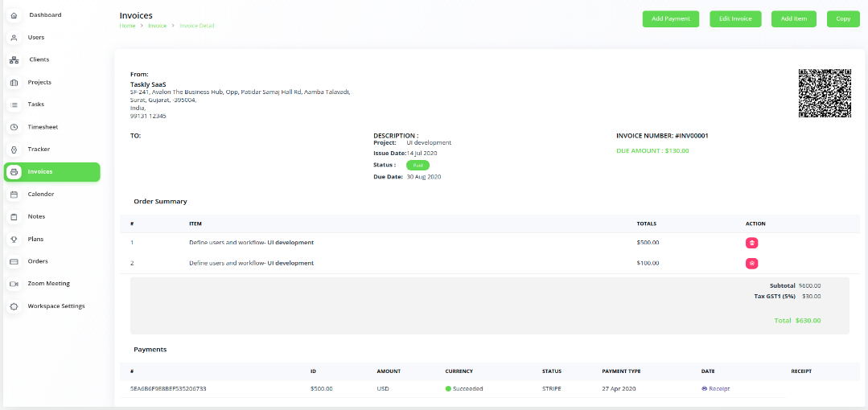Click the Zoom Meeting camera icon

click(x=14, y=284)
